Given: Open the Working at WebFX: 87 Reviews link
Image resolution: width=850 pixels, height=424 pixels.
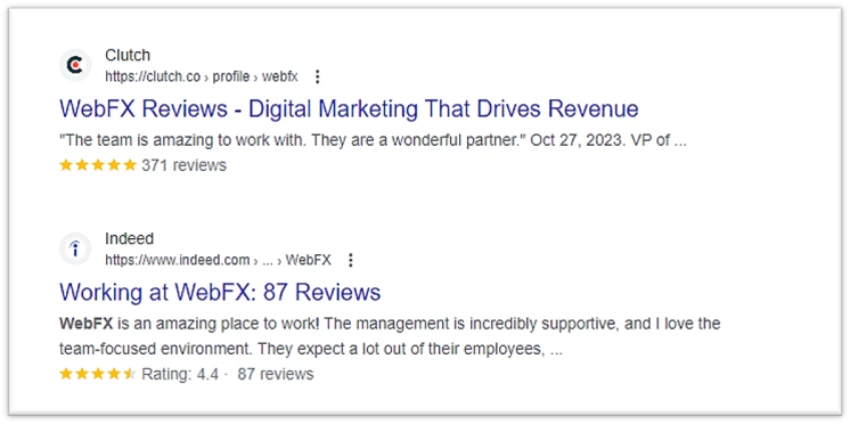Looking at the screenshot, I should [x=220, y=292].
